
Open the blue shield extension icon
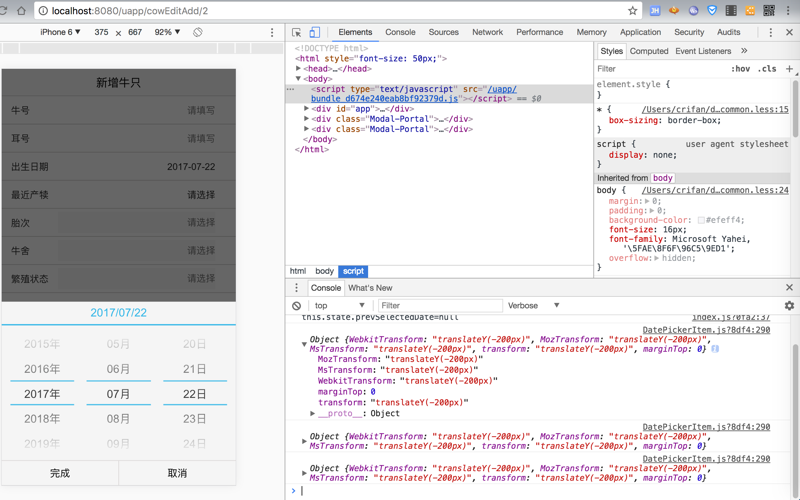712,11
